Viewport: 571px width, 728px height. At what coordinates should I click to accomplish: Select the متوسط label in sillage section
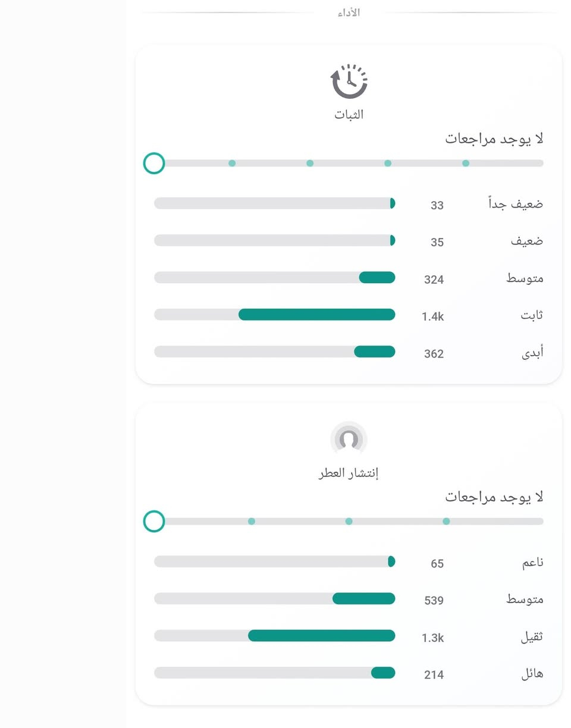tap(527, 600)
